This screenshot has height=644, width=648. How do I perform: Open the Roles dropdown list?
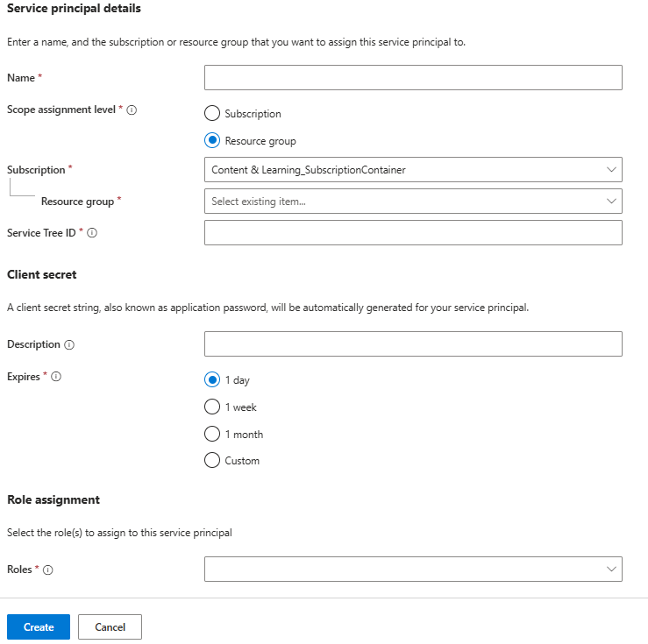tap(413, 570)
